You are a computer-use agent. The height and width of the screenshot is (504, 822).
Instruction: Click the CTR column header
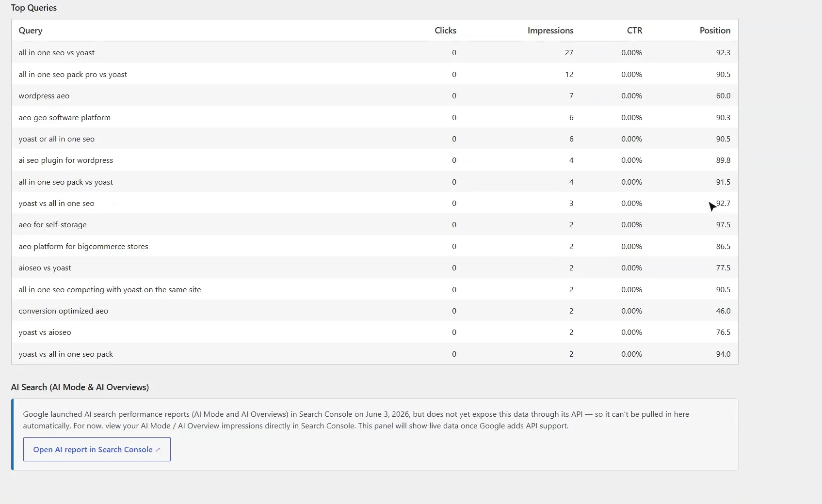pos(634,31)
